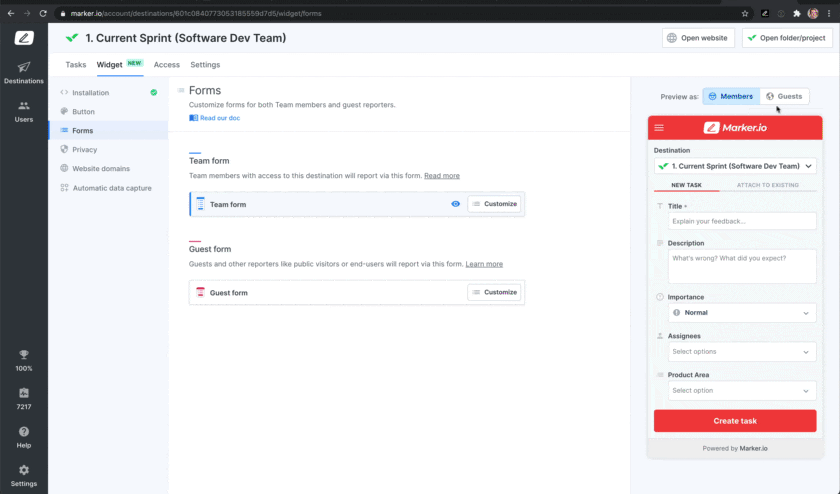Open Website domains in widget menu
This screenshot has width=840, height=494.
(x=108, y=168)
